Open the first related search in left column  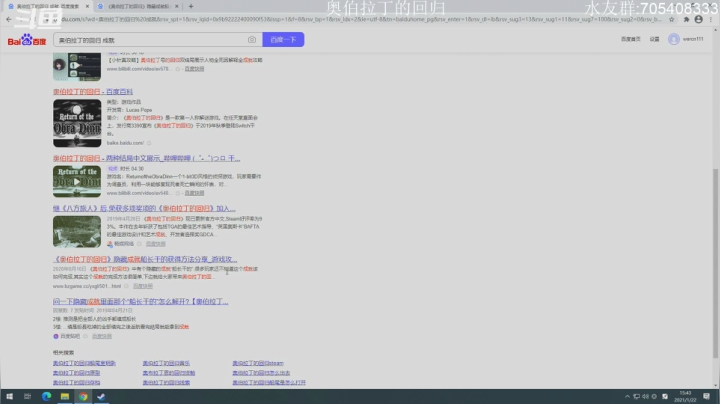pos(84,363)
